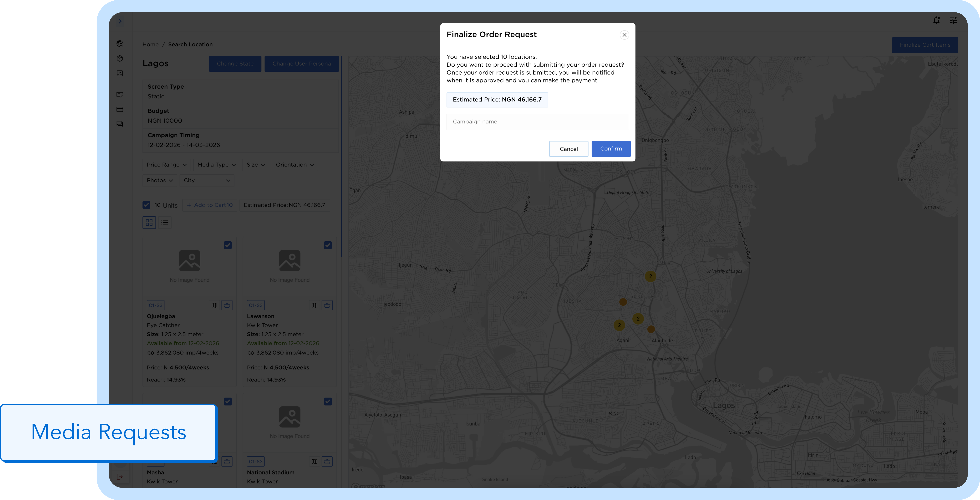Show Ojuelegba on map icon
This screenshot has width=980, height=500.
click(214, 305)
